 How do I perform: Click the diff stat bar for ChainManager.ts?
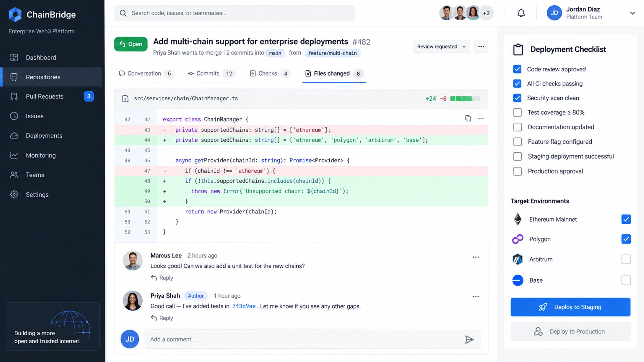pos(465,99)
